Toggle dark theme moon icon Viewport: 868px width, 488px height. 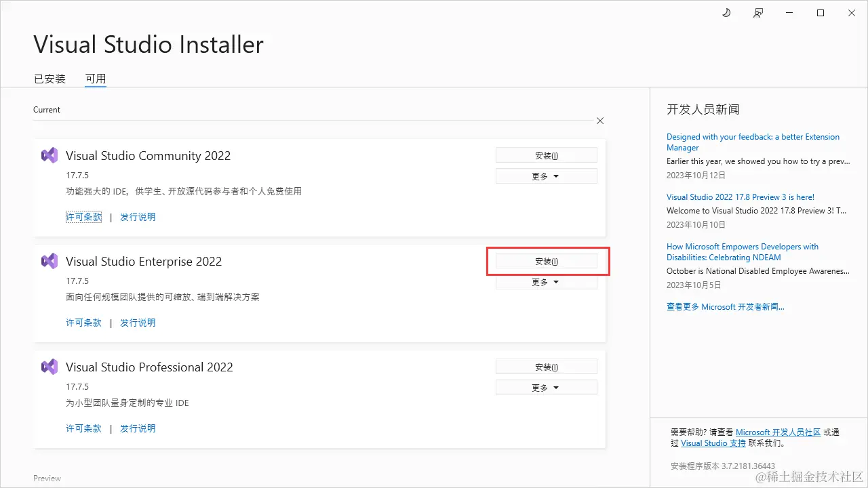click(x=726, y=13)
